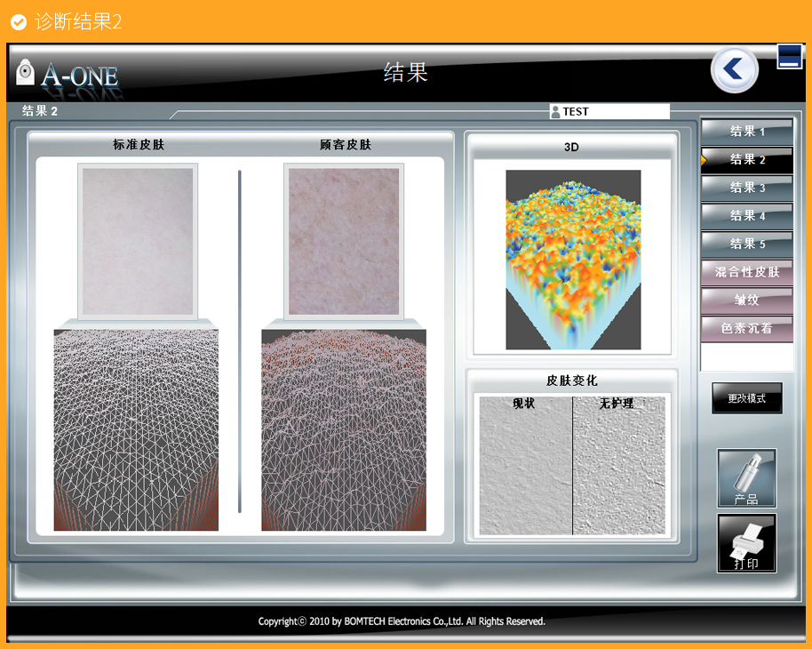Image resolution: width=812 pixels, height=649 pixels.
Task: Click the 现状 current skin texture image
Action: point(526,466)
